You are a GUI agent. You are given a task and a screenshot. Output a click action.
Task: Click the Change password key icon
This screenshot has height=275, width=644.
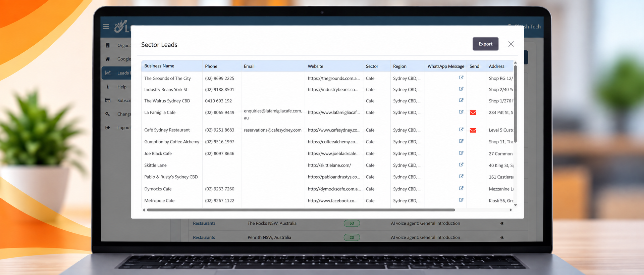point(108,114)
